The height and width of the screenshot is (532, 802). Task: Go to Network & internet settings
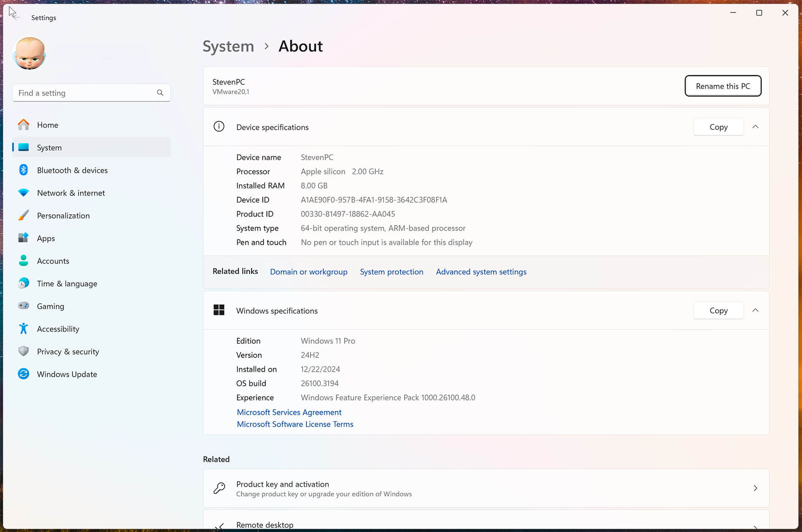(x=91, y=193)
